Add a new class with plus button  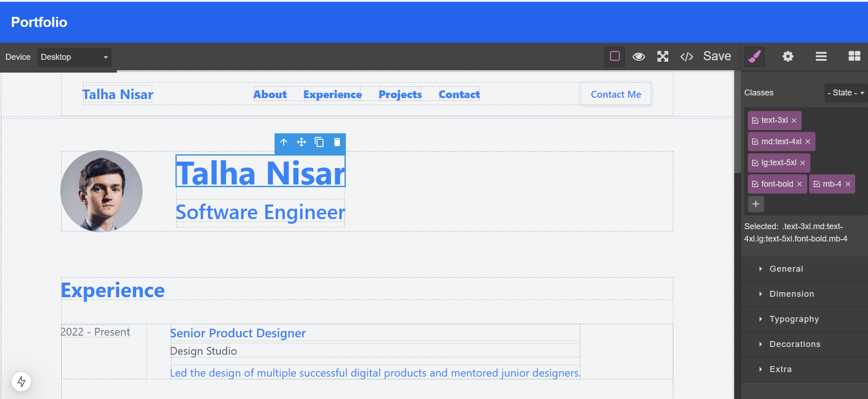pos(756,204)
